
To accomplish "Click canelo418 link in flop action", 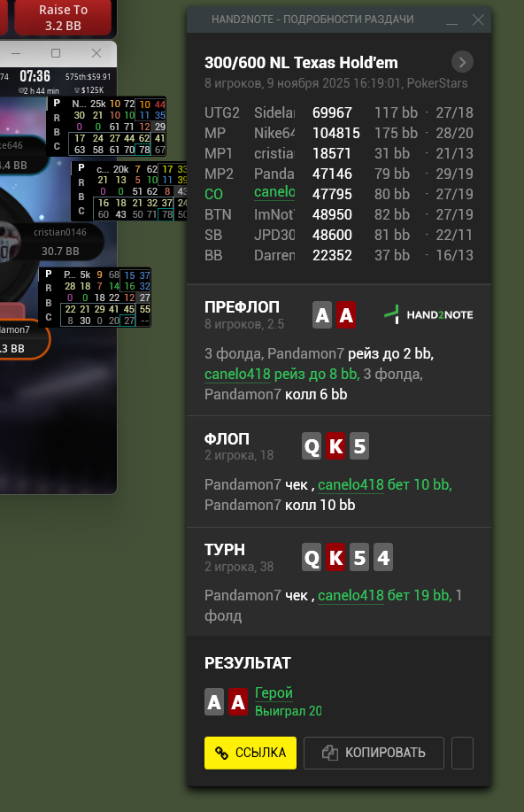I will pos(351,484).
